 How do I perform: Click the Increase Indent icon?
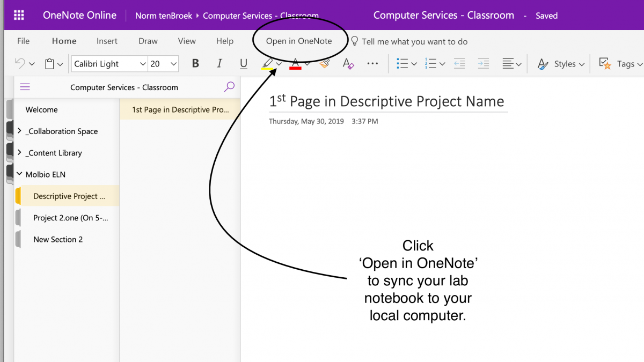484,64
